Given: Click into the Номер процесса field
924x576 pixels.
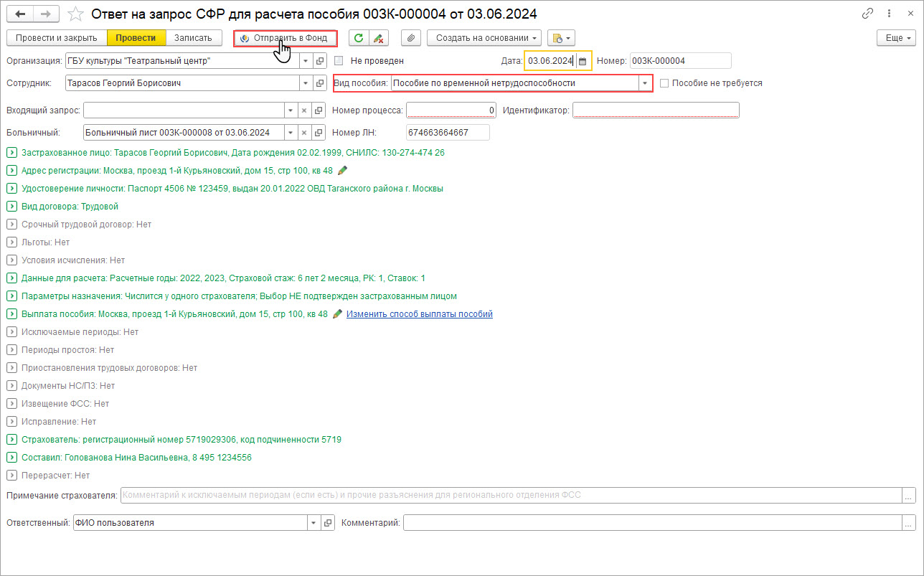Looking at the screenshot, I should coord(451,110).
